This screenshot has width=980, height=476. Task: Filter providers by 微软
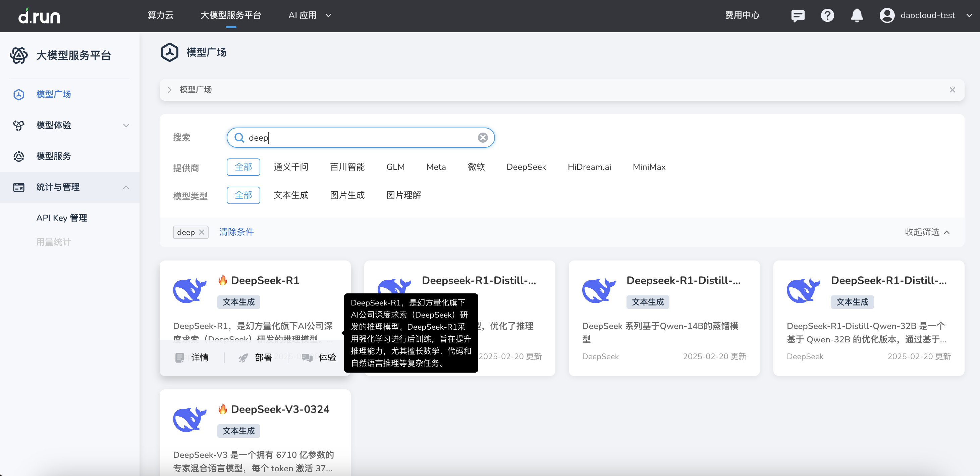coord(476,167)
